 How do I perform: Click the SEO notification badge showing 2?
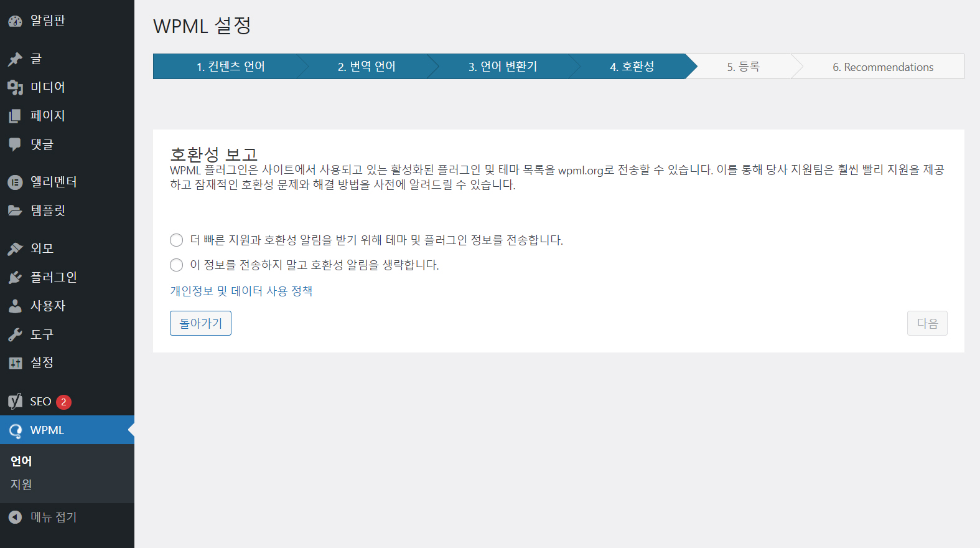(x=63, y=402)
